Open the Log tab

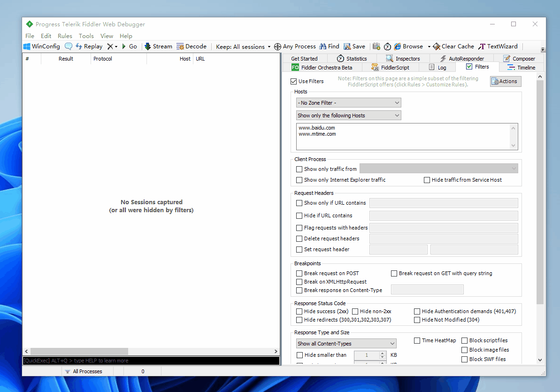437,68
